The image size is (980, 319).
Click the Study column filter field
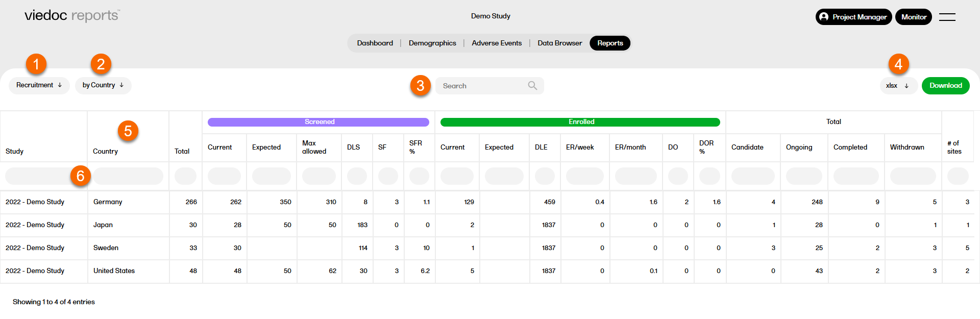[x=38, y=176]
